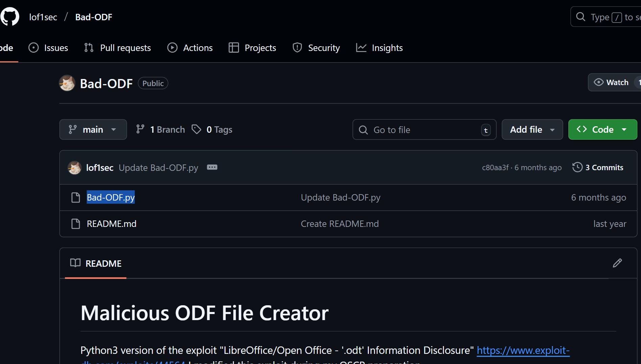Open the README.md file
Viewport: 641px width, 364px height.
(x=112, y=224)
